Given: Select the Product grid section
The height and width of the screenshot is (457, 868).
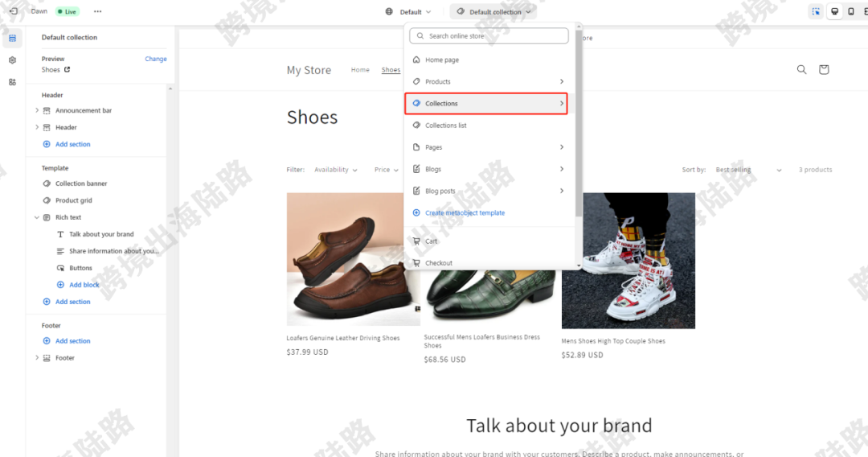Looking at the screenshot, I should pos(74,200).
